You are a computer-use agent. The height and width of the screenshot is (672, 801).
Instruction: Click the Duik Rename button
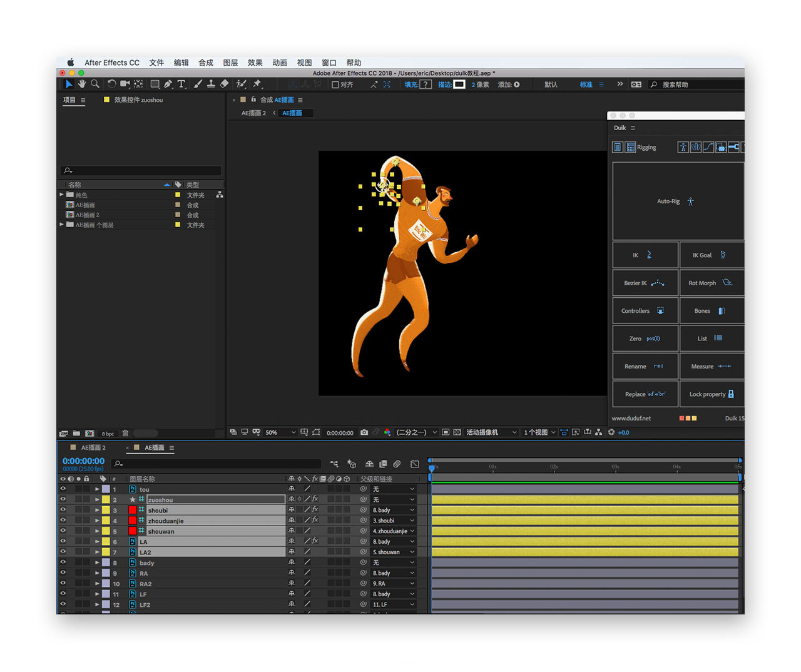(645, 367)
